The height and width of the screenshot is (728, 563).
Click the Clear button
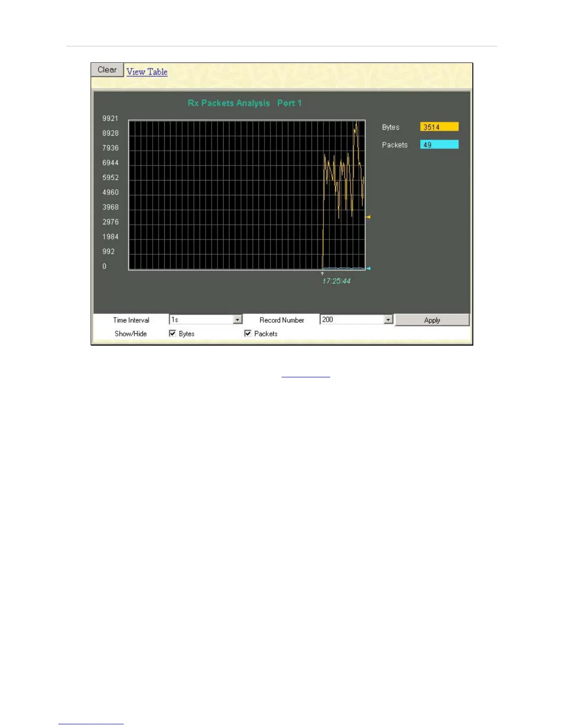coord(107,70)
